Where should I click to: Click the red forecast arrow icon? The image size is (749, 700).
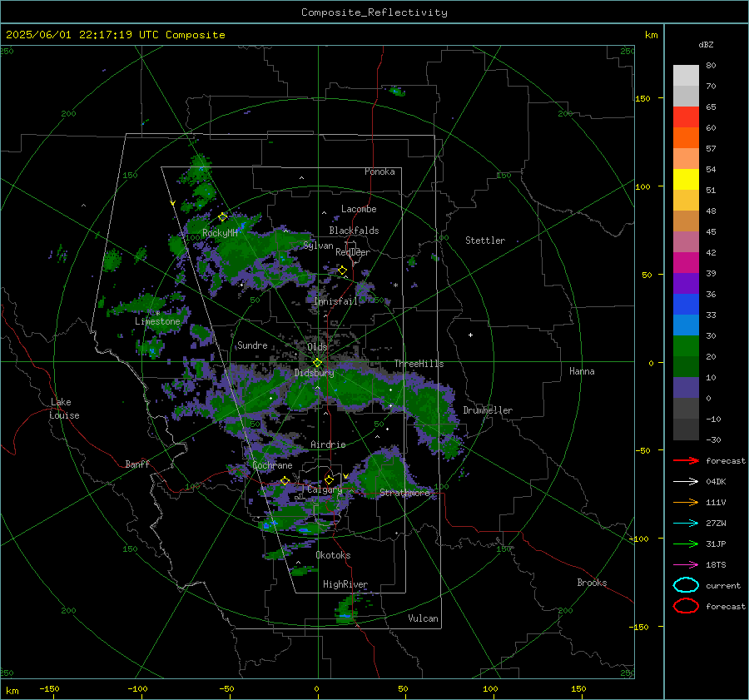tap(686, 460)
